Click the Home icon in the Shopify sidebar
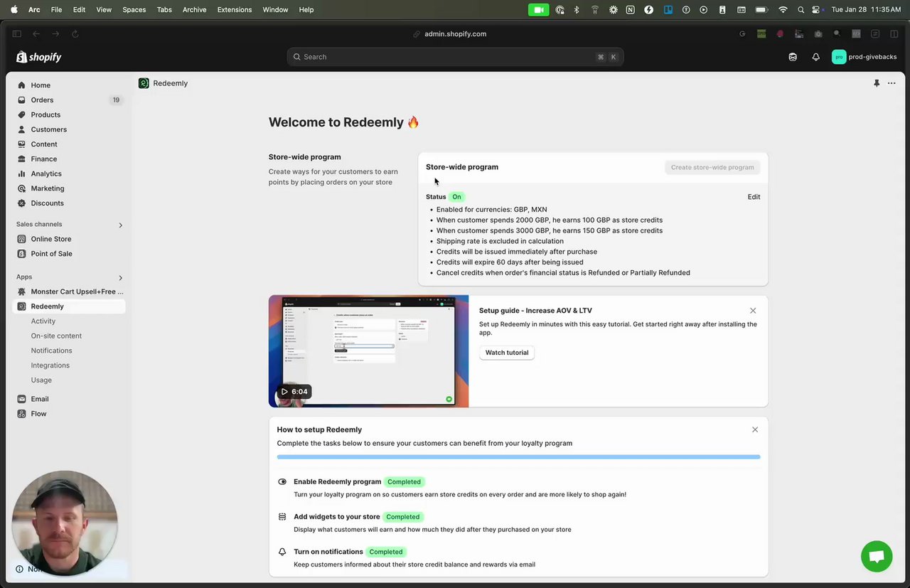Viewport: 910px width, 588px height. click(21, 85)
